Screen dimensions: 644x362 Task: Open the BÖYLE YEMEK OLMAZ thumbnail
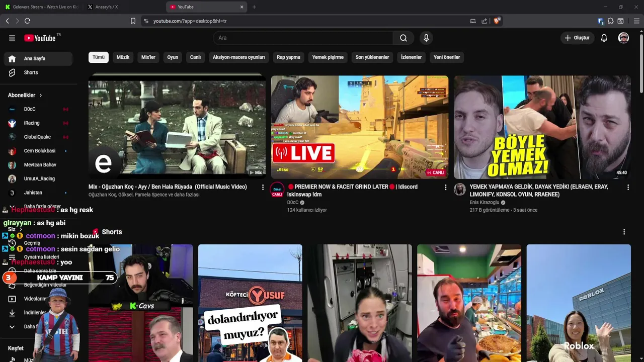[542, 127]
